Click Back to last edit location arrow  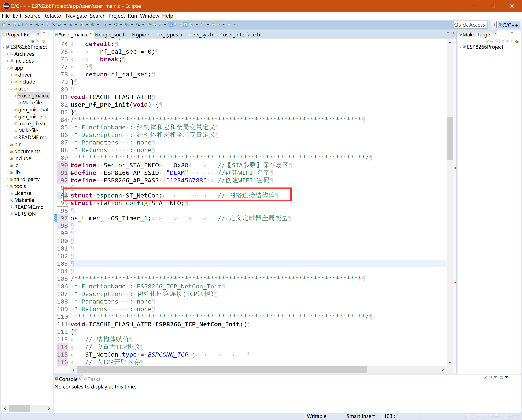(x=213, y=25)
